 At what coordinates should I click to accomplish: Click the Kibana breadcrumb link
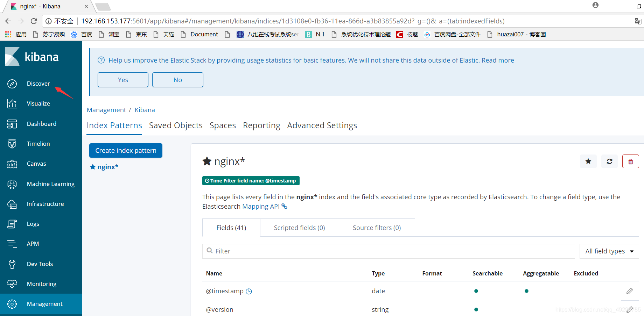(x=145, y=110)
